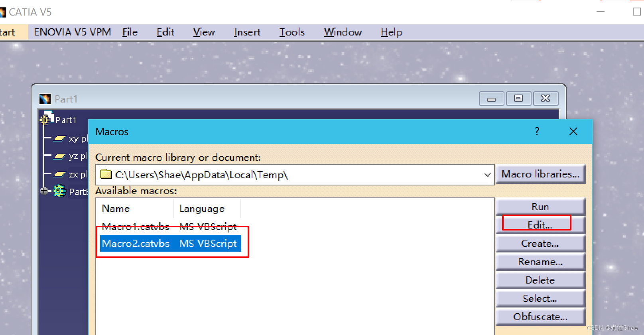Screen dimensions: 644x335
Task: Open the Macro libraries... dialog
Action: pos(540,174)
